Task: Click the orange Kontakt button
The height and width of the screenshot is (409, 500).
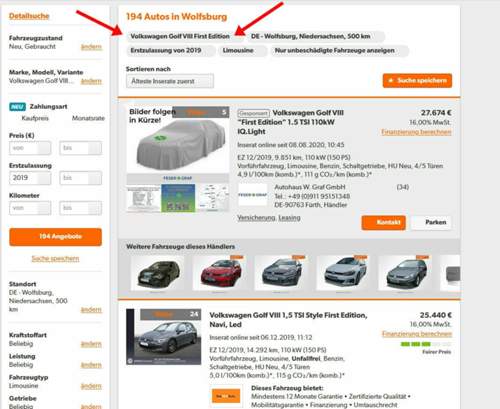Action: pos(384,223)
